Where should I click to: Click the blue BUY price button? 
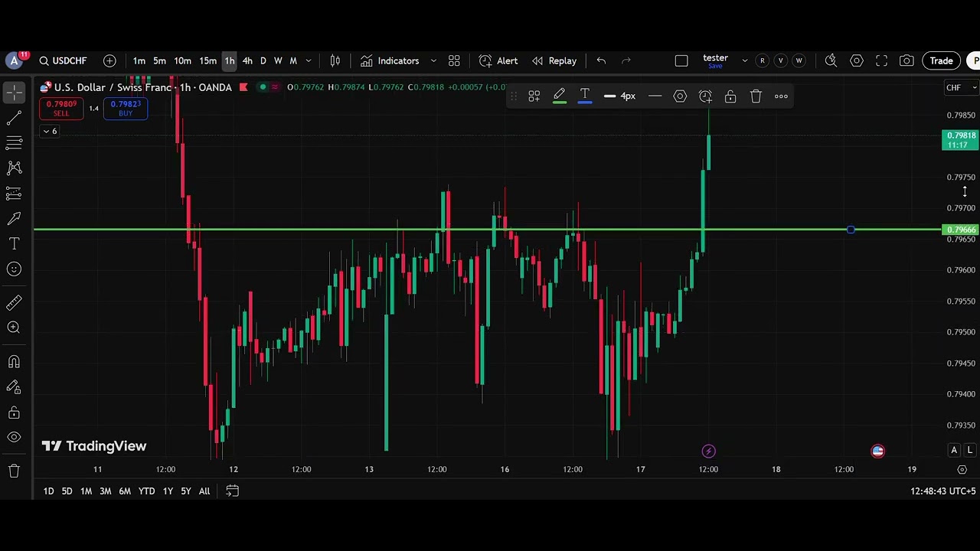[x=126, y=109]
